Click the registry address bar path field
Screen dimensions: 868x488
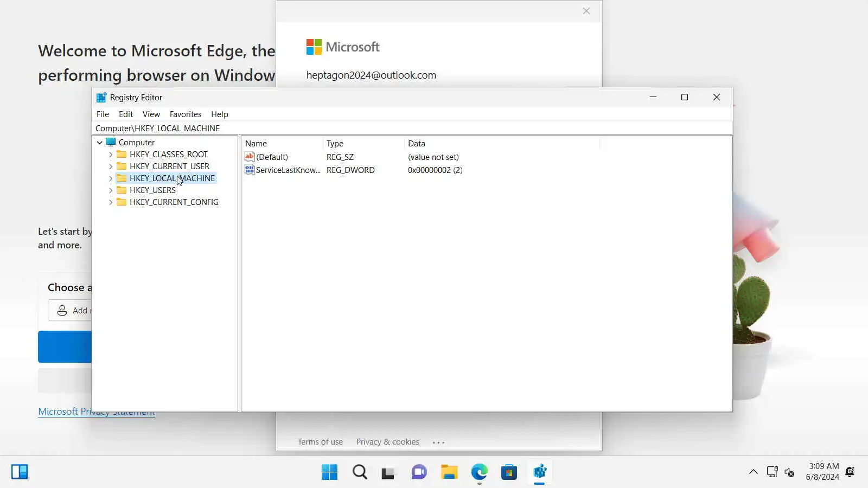coord(412,129)
